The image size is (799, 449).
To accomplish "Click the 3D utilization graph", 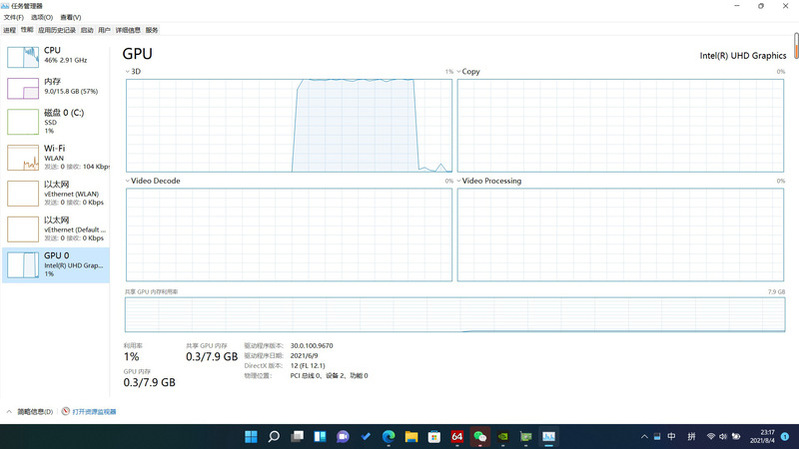I will tap(289, 125).
